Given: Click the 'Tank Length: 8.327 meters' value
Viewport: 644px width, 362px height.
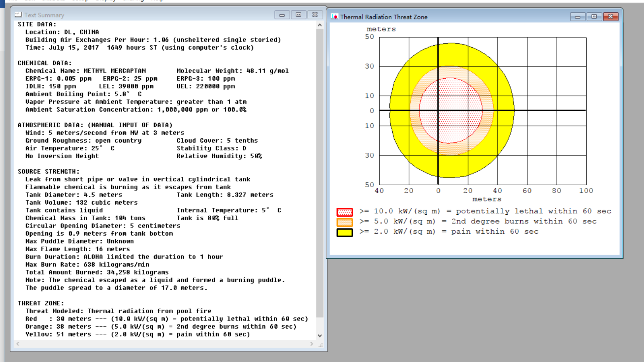Looking at the screenshot, I should (x=225, y=195).
